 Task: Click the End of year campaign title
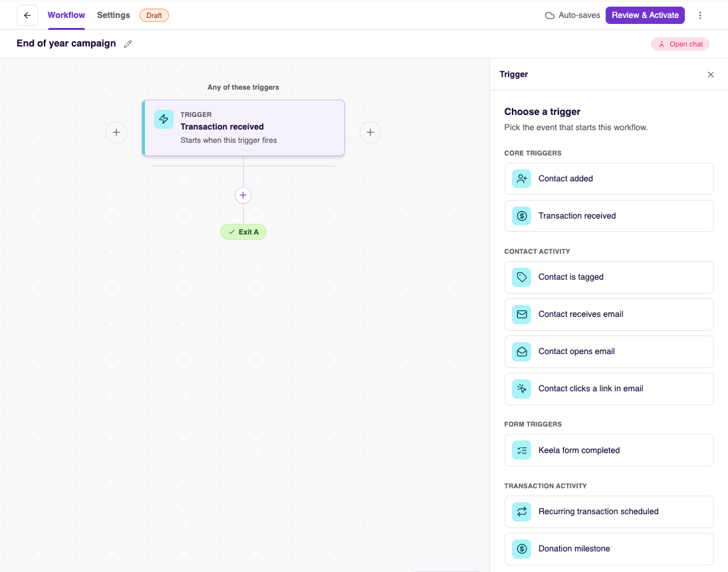pos(66,44)
